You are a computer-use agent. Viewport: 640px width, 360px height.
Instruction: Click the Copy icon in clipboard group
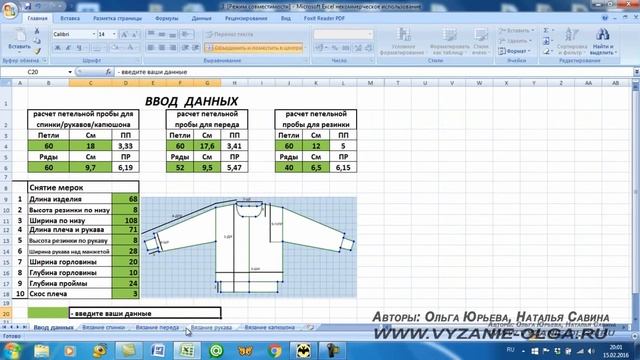[x=37, y=41]
